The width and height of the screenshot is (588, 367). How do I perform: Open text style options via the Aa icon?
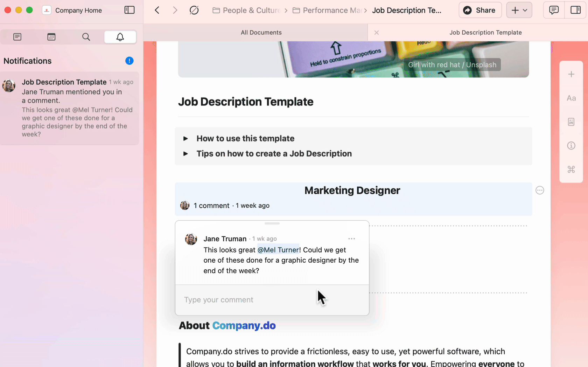pos(571,98)
